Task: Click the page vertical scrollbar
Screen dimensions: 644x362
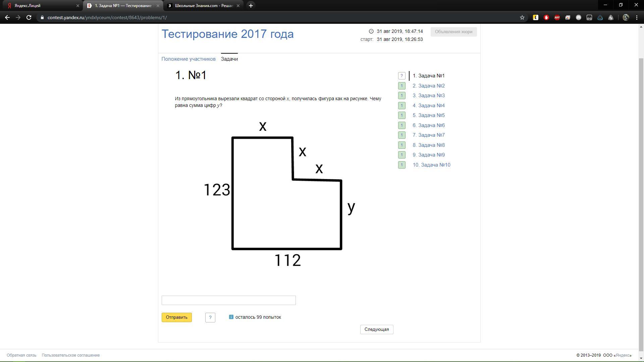Action: (641, 201)
